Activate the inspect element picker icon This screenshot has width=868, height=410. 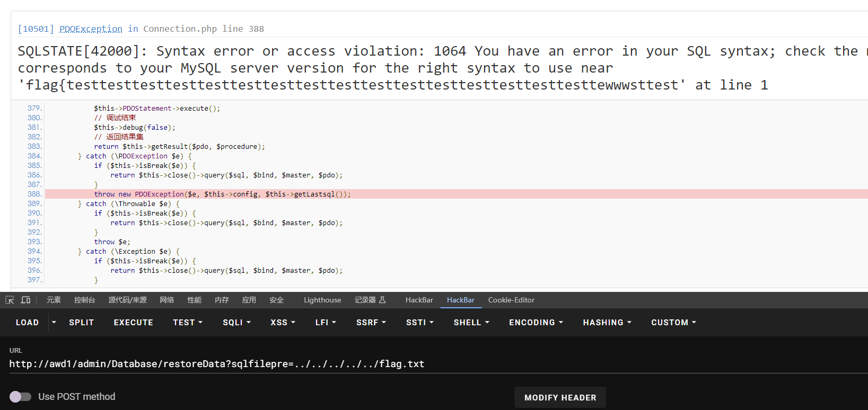pos(10,300)
